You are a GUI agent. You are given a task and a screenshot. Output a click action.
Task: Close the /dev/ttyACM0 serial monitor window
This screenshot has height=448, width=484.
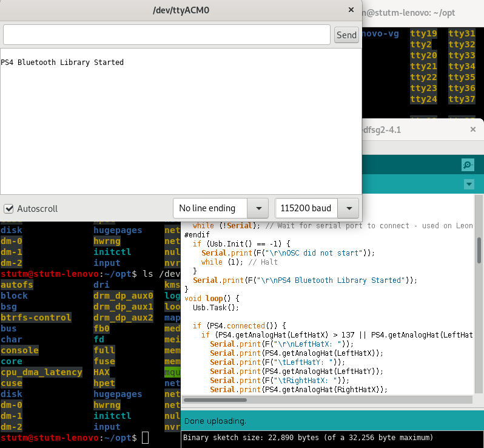pos(351,10)
